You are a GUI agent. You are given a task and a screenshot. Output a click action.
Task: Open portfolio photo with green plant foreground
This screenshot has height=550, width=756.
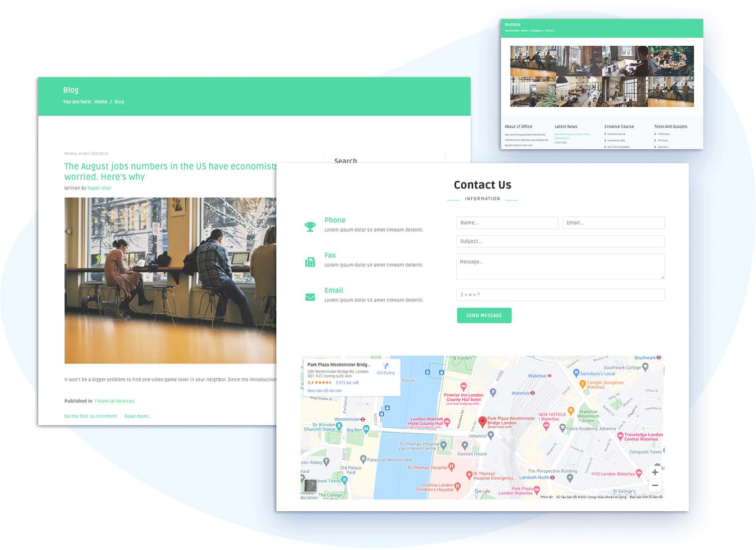pos(533,92)
